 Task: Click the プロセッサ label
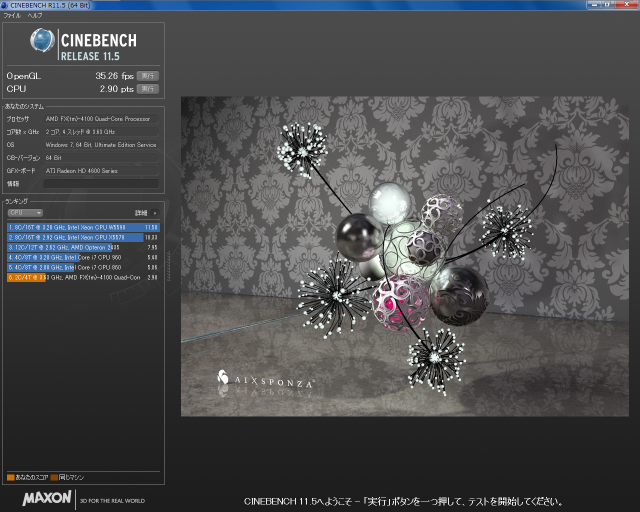click(18, 119)
